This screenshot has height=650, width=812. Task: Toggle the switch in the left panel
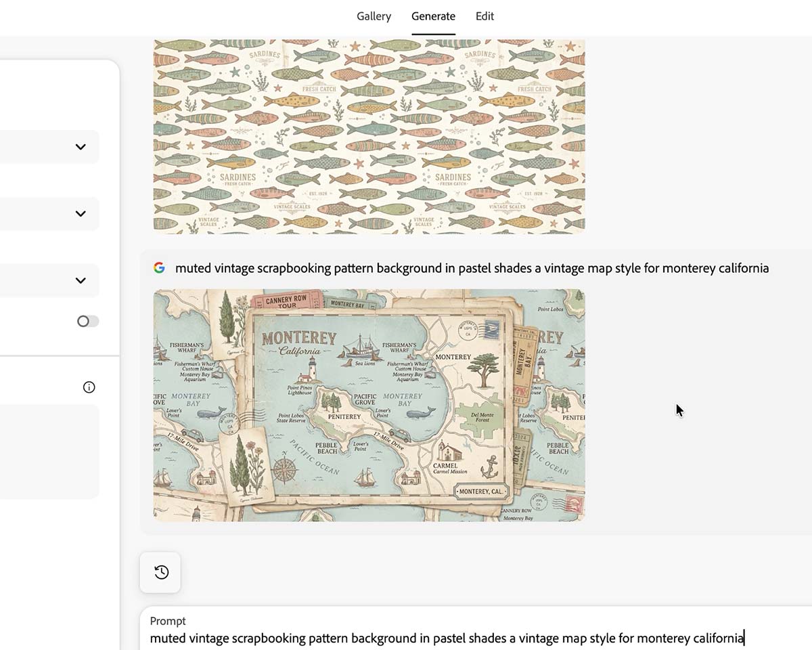(88, 321)
